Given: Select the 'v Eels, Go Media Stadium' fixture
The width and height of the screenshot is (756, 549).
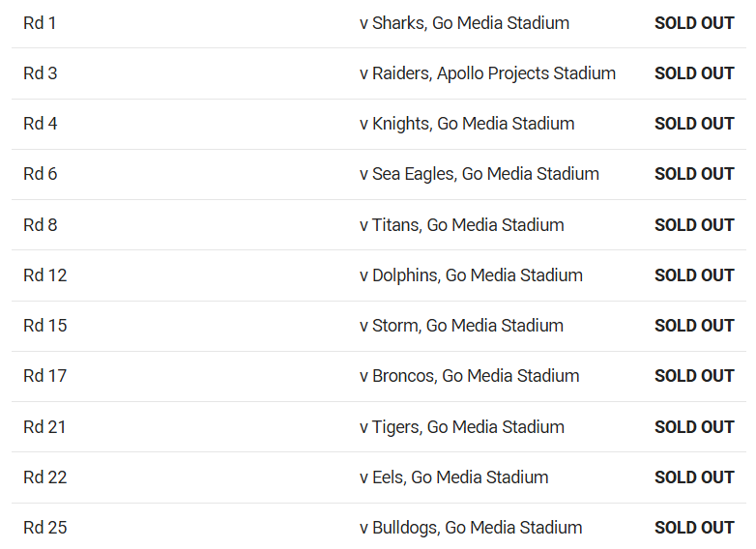Looking at the screenshot, I should coord(454,477).
